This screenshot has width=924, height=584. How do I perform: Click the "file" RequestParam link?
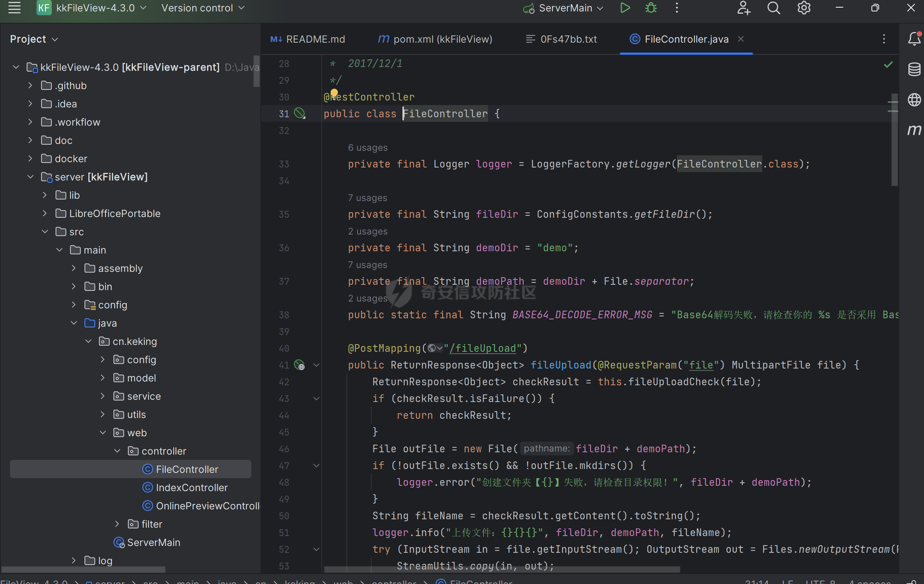[x=701, y=365]
